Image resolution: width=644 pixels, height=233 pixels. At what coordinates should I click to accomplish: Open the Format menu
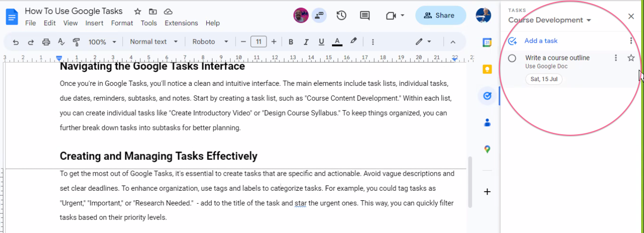[122, 23]
